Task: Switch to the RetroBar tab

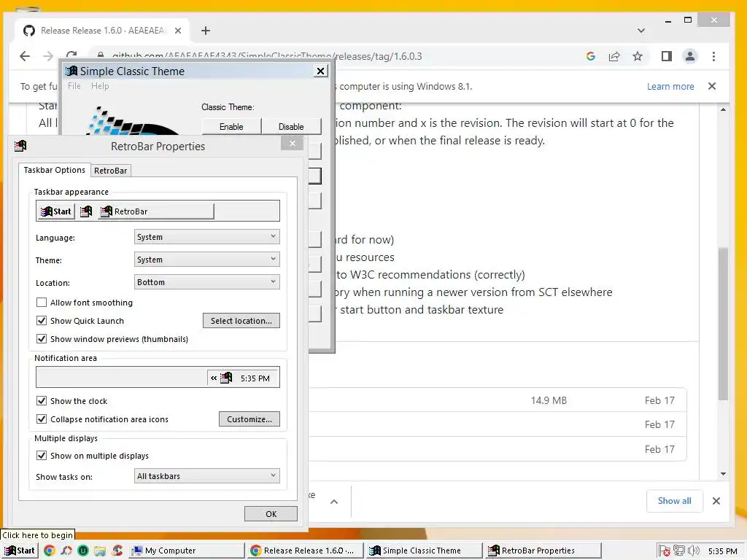Action: [111, 171]
